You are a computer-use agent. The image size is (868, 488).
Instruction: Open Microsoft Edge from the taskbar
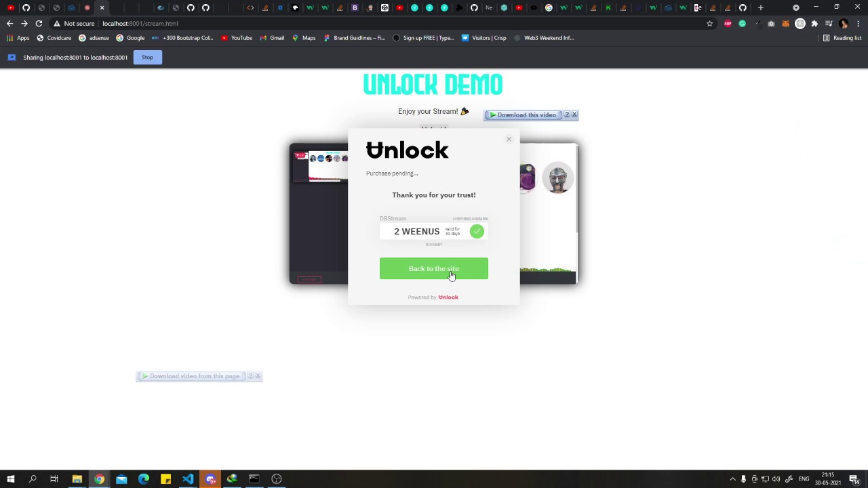click(x=144, y=479)
